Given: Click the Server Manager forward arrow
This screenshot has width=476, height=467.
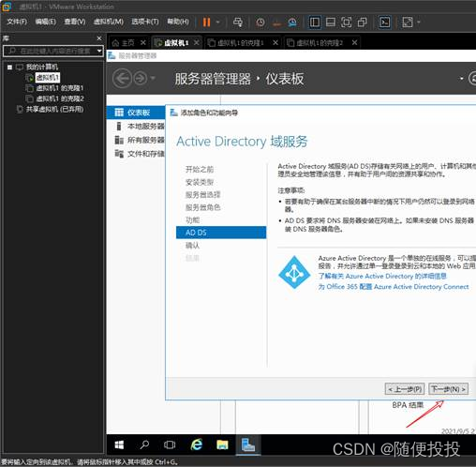Looking at the screenshot, I should click(x=141, y=79).
